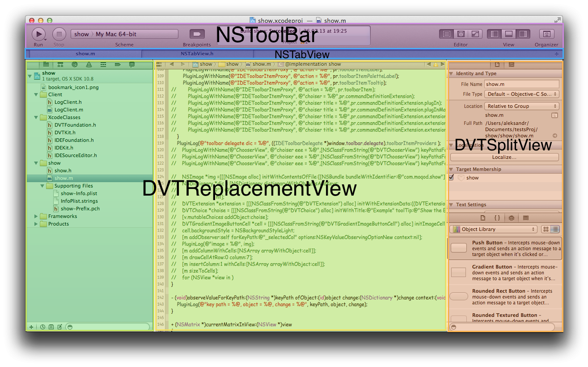Open the Scheme selector popup

pyautogui.click(x=124, y=34)
